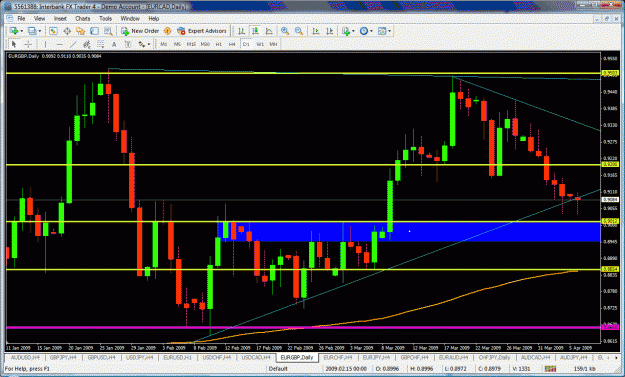The height and width of the screenshot is (377, 625).
Task: Show the Market Watch window
Action: (53, 31)
